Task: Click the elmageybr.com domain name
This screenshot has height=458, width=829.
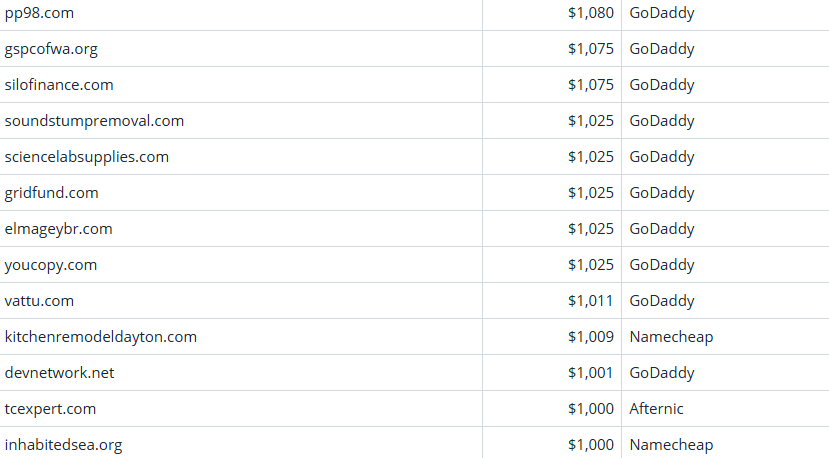Action: coord(58,229)
